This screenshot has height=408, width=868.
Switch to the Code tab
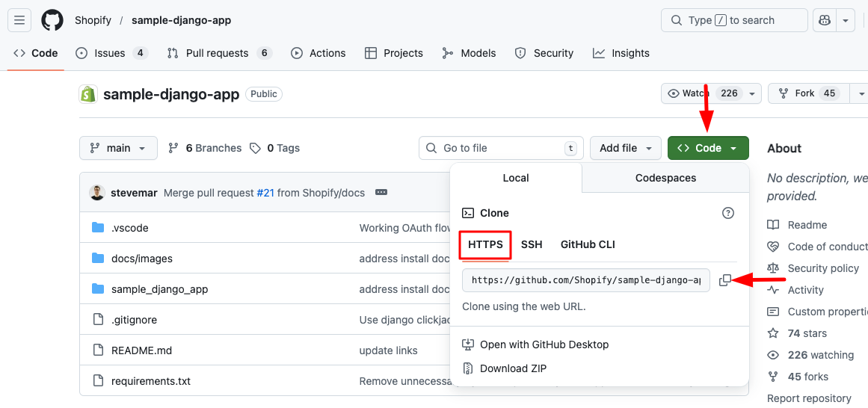(x=35, y=53)
